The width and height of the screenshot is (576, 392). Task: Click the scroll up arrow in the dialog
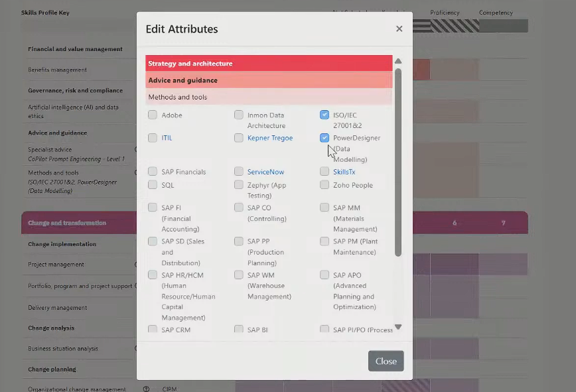pos(398,61)
